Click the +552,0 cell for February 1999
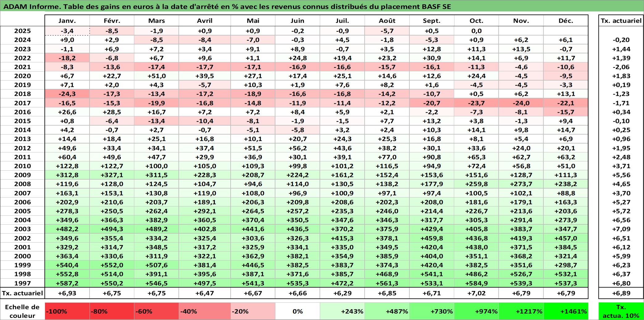Image resolution: width=644 pixels, height=320 pixels. tap(112, 265)
